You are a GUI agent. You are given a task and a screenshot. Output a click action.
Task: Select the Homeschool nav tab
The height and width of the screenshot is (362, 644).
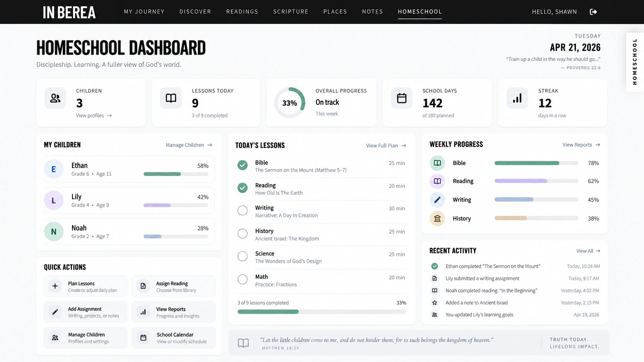pyautogui.click(x=420, y=12)
